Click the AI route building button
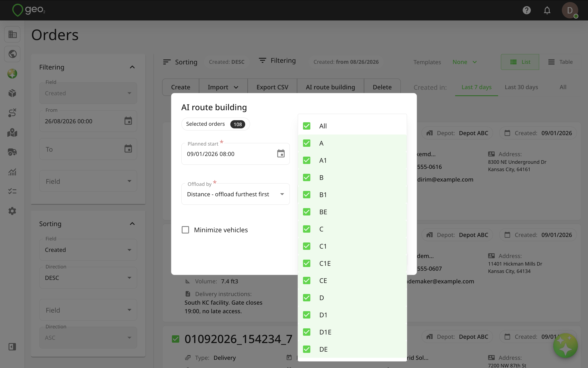Image resolution: width=588 pixels, height=368 pixels. (x=330, y=87)
